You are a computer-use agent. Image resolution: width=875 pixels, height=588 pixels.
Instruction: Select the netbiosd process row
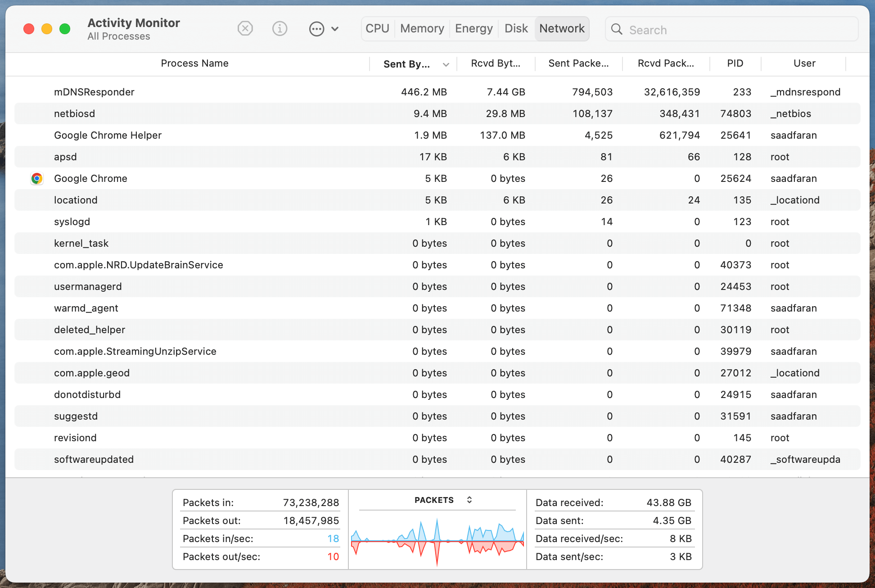click(x=437, y=113)
